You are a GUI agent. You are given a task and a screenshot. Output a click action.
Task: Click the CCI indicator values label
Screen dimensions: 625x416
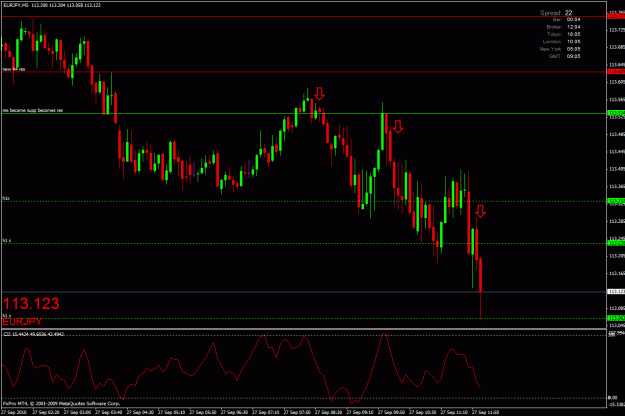click(34, 334)
